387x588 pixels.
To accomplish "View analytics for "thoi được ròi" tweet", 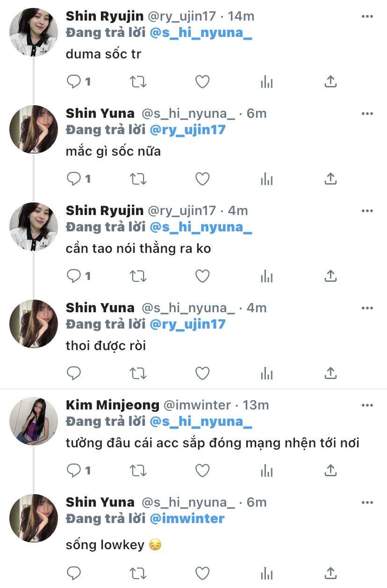I will coord(266,373).
